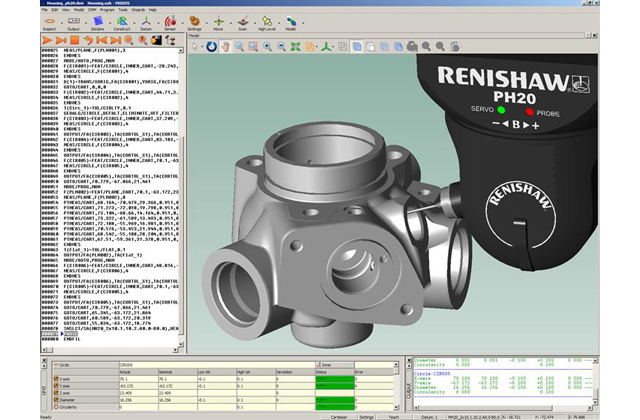Select the blue rotate view tool
Image resolution: width=640 pixels, height=420 pixels.
tap(211, 47)
